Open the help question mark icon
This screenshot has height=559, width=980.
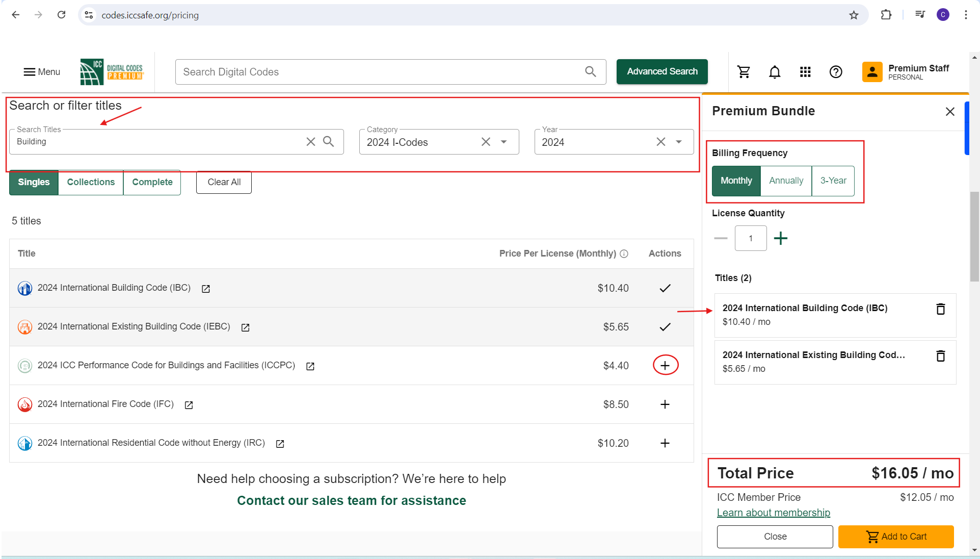pos(836,72)
